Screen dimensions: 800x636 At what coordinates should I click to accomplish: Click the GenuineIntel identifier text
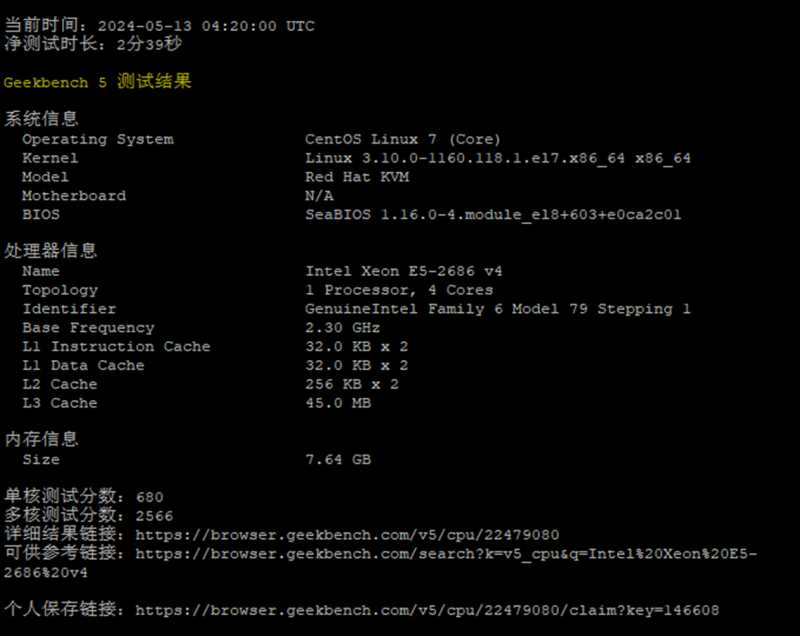point(497,309)
